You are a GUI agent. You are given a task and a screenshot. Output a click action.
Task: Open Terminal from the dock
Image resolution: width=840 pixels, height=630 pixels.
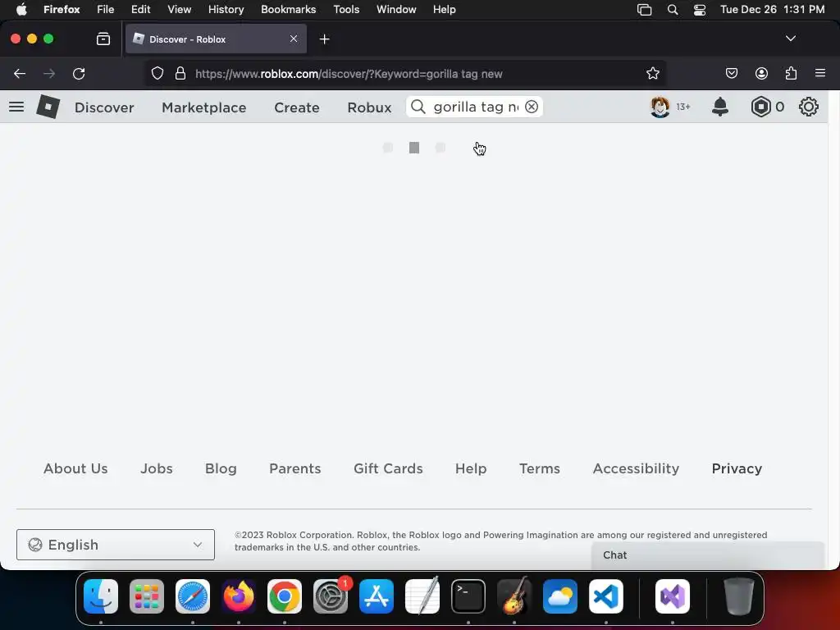(x=468, y=596)
